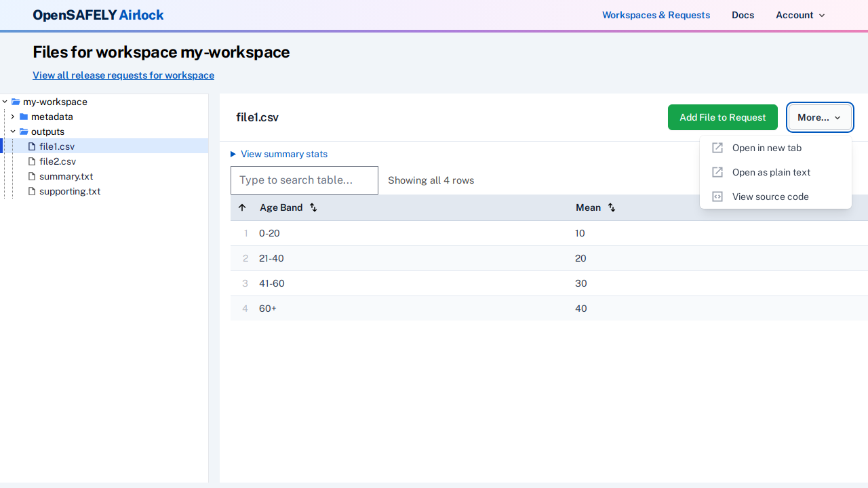The image size is (868, 488).
Task: Click the file icon next to file1.csv
Action: 31,146
